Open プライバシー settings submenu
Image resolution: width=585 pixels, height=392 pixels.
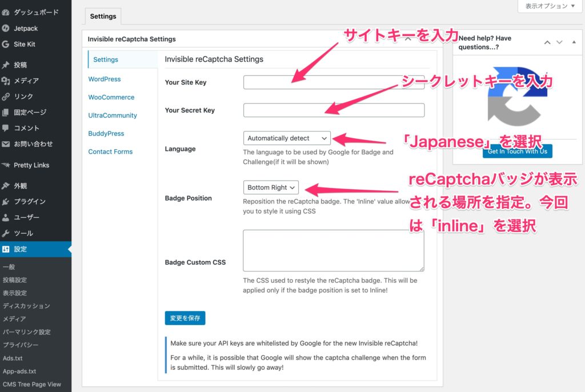[21, 345]
